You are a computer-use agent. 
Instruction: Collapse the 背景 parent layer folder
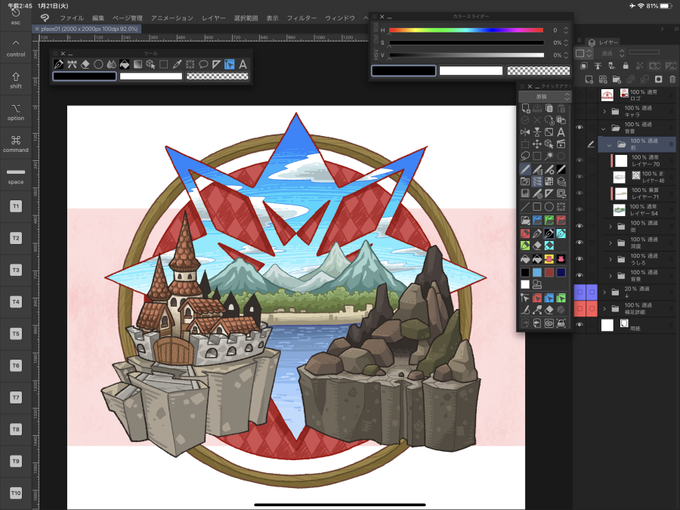604,128
